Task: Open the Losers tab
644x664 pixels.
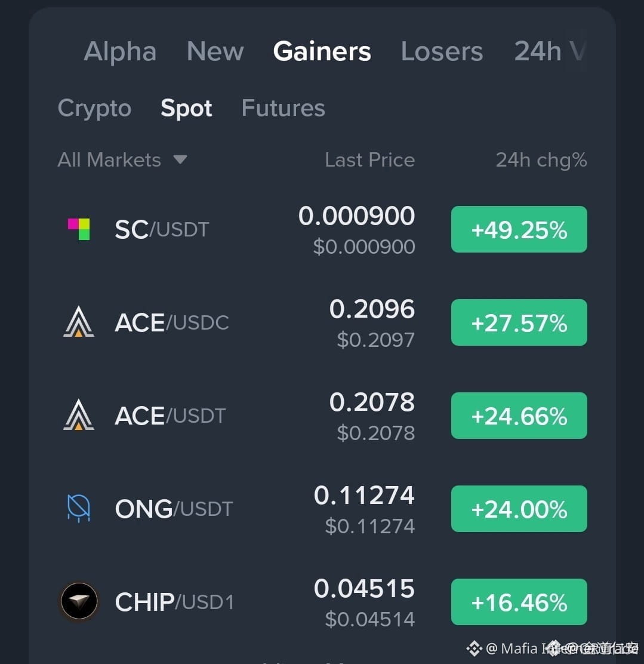Action: 442,52
